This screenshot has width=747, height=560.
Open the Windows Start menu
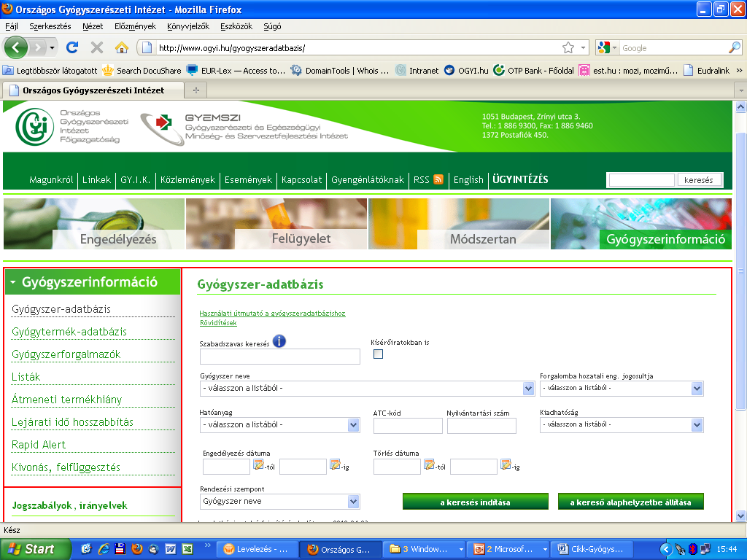point(34,549)
